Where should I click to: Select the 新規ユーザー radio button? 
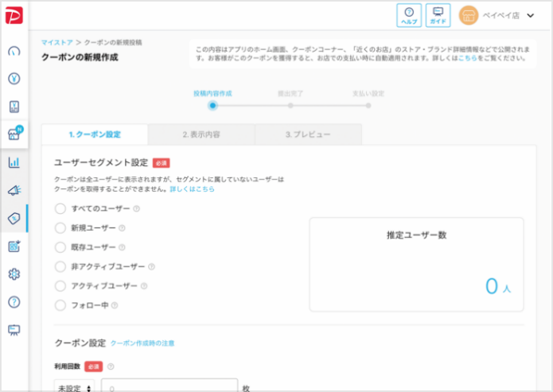coord(60,228)
